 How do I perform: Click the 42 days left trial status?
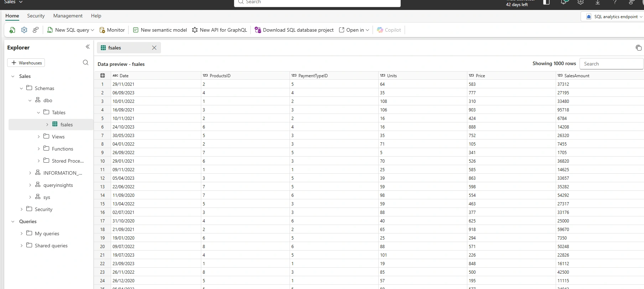pos(517,5)
